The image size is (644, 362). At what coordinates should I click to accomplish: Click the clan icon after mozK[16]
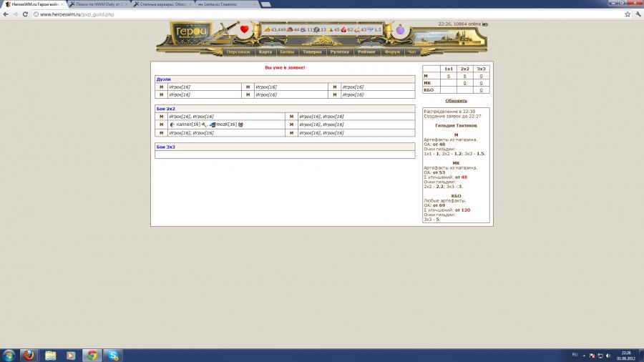pos(240,124)
